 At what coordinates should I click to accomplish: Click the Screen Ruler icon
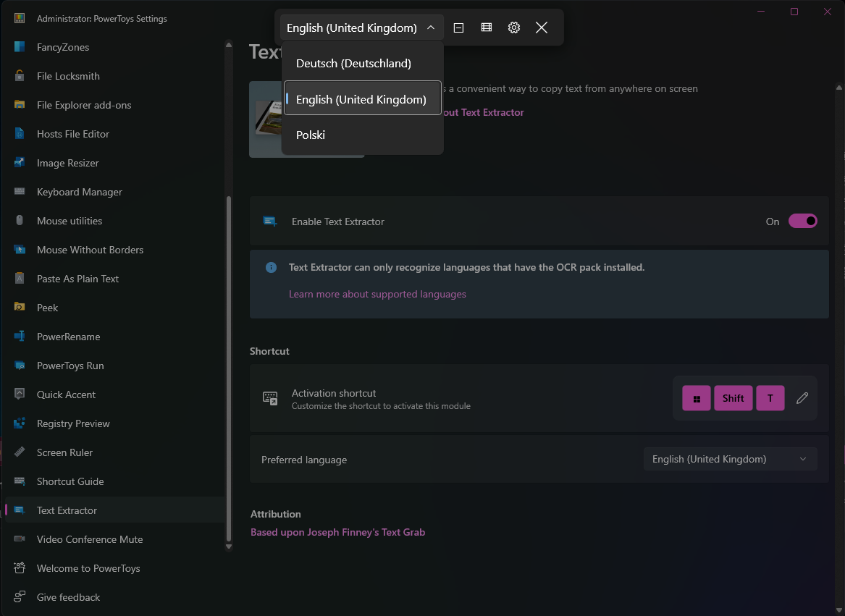(20, 452)
